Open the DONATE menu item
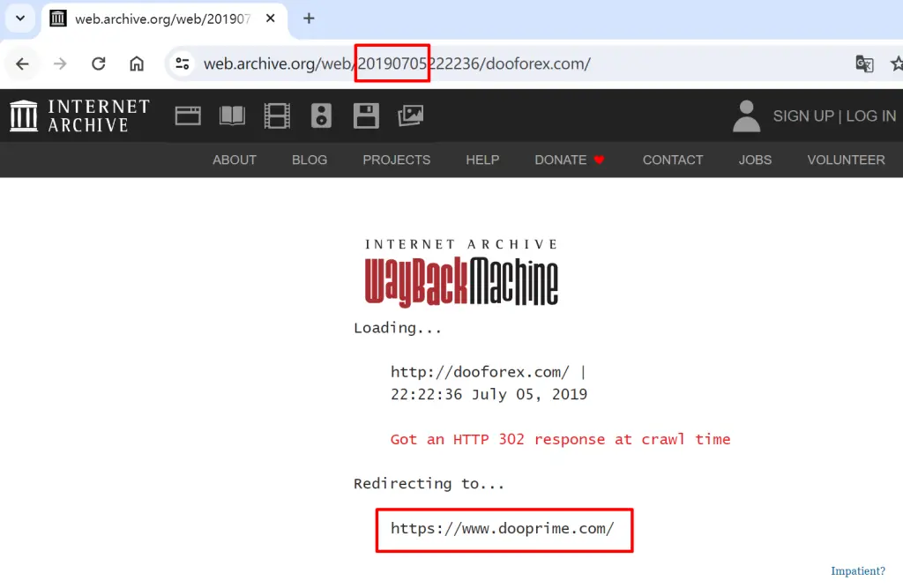The width and height of the screenshot is (903, 588). pos(569,160)
